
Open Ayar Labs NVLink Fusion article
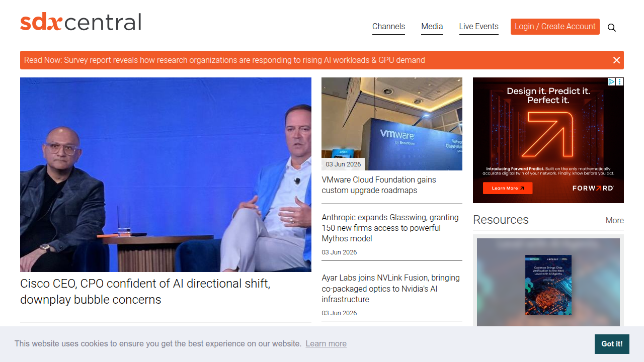(391, 289)
